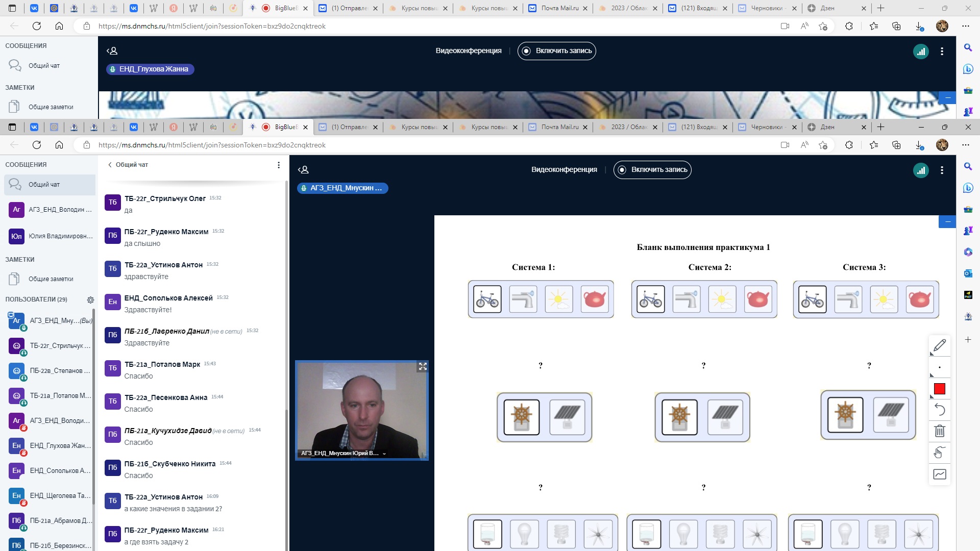This screenshot has width=980, height=551.
Task: Open Общие заметки shared notes
Action: pyautogui.click(x=51, y=279)
